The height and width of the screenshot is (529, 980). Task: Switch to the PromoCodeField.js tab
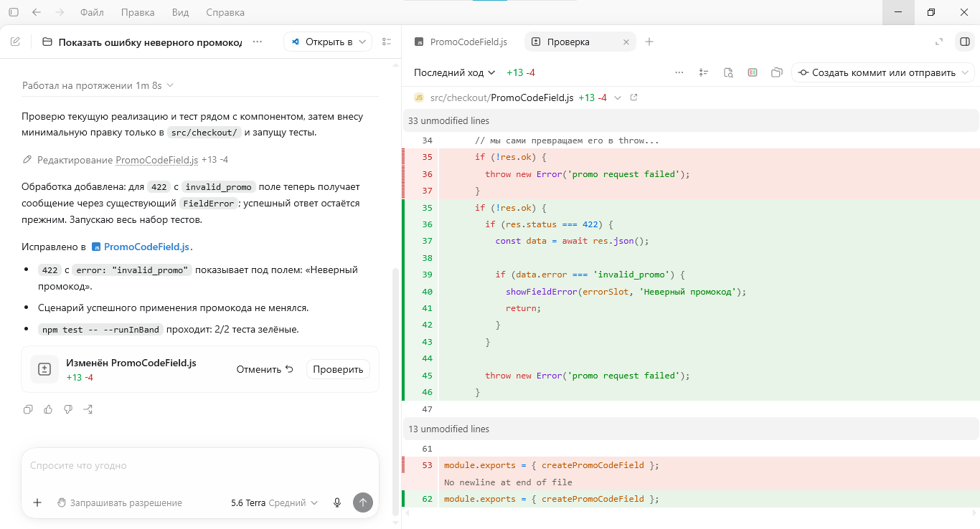tap(462, 42)
